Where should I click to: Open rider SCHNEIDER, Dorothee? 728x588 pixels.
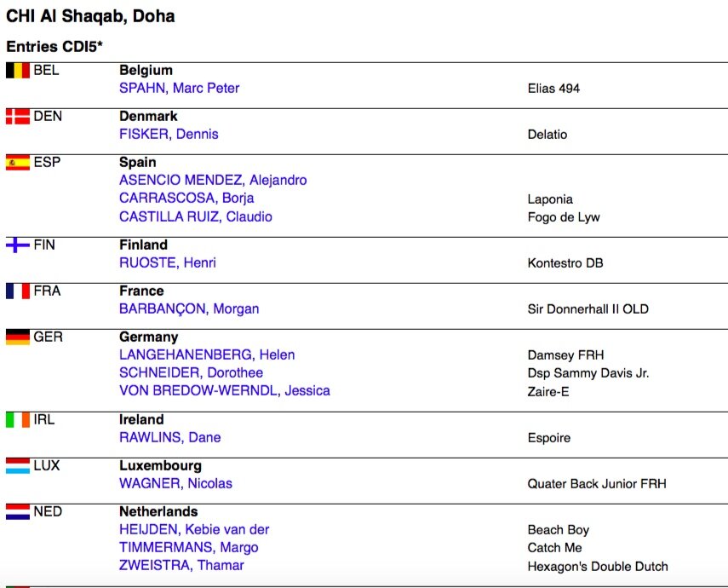pos(192,372)
